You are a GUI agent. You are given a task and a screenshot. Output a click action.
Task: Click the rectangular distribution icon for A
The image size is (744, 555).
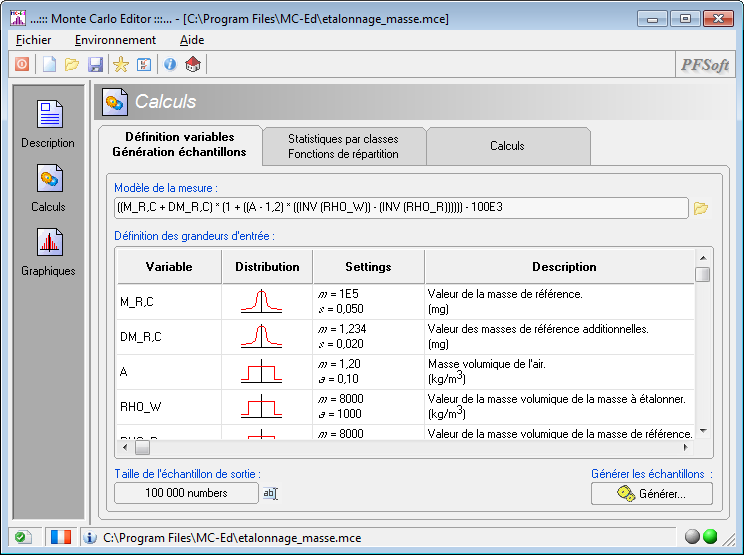click(x=261, y=371)
